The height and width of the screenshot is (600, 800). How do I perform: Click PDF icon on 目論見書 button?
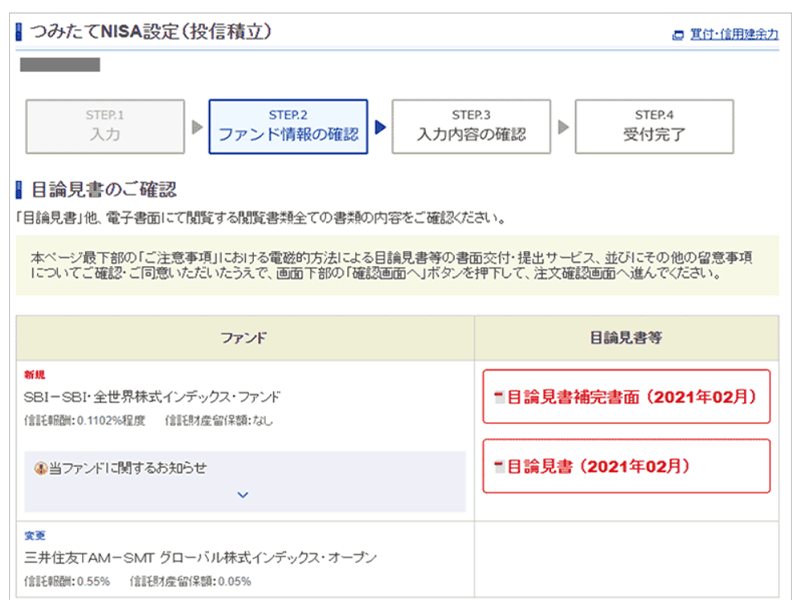499,466
